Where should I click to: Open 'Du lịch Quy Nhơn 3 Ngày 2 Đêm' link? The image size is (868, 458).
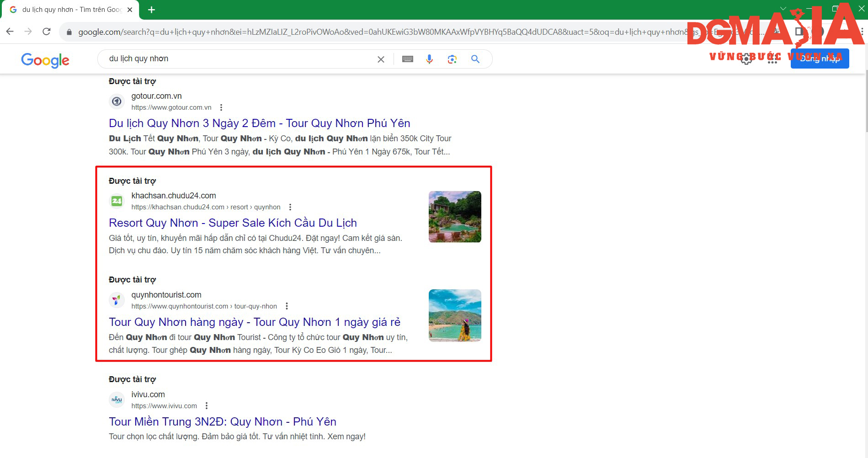[x=259, y=123]
